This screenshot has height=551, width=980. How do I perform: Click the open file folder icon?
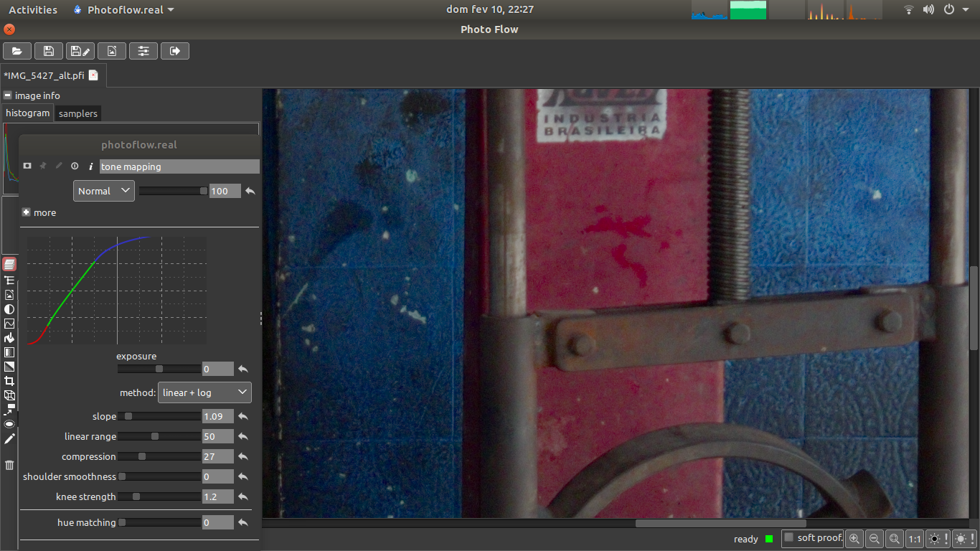(17, 51)
